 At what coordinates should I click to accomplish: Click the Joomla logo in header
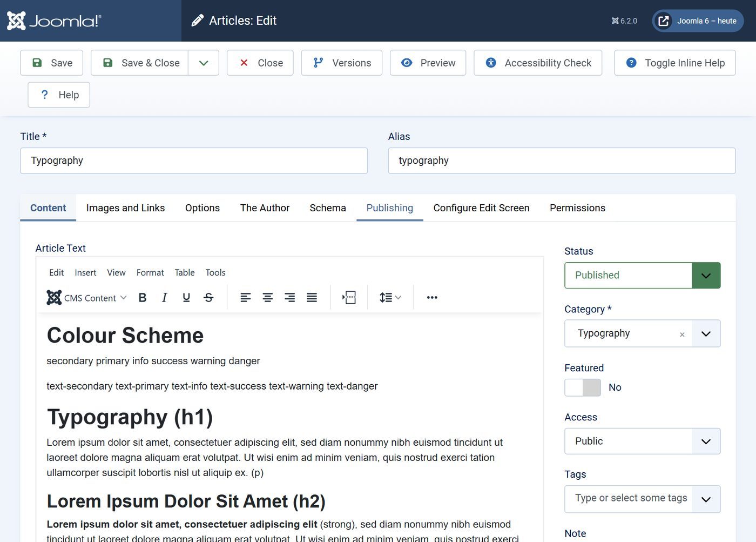click(x=54, y=21)
